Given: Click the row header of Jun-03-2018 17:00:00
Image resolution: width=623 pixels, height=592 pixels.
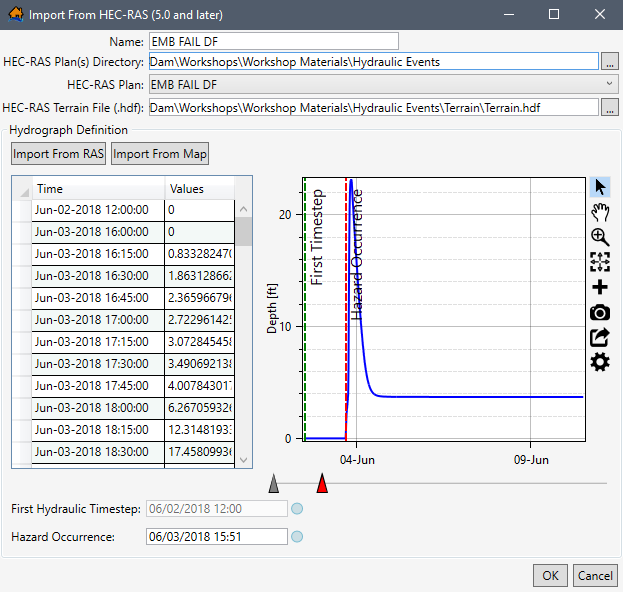Looking at the screenshot, I should [22, 320].
